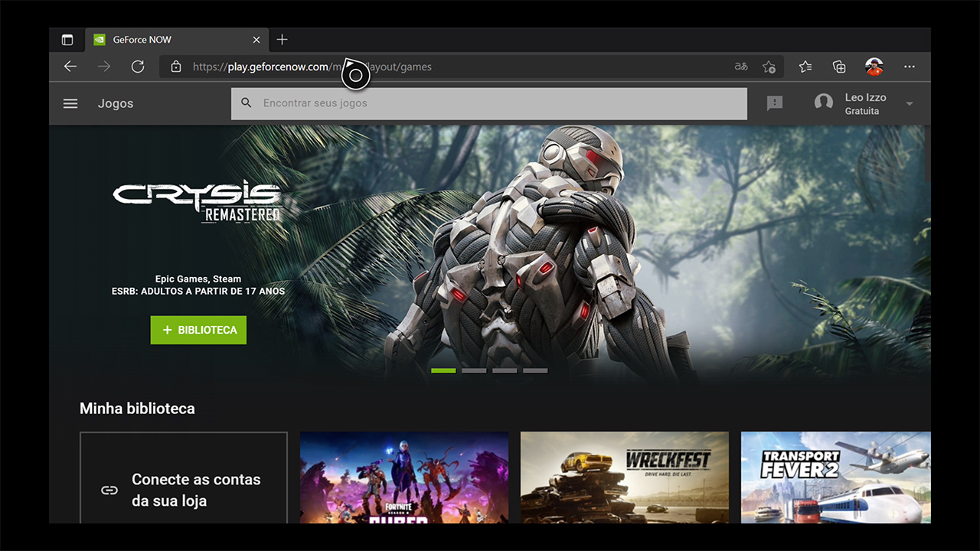Click the link chain icon
The height and width of the screenshot is (551, 980).
(x=109, y=490)
